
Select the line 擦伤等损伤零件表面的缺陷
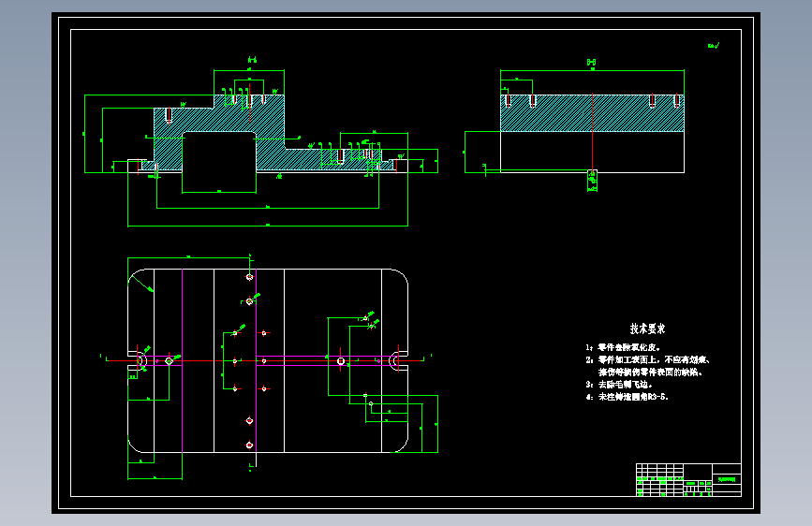pos(650,373)
